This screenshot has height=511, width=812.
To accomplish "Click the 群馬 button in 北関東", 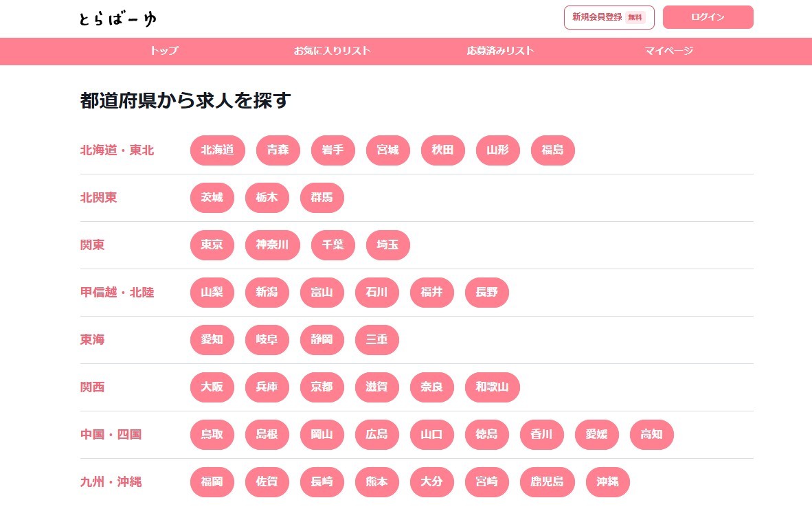I will (x=322, y=198).
